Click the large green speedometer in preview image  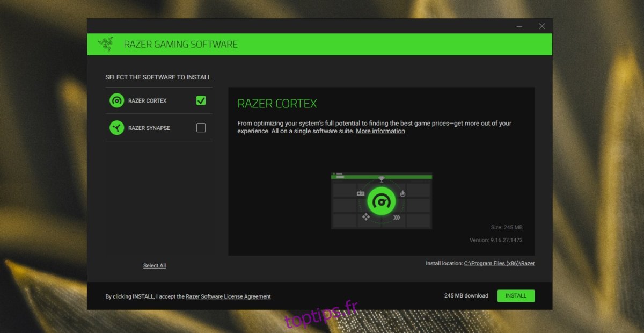(x=382, y=202)
